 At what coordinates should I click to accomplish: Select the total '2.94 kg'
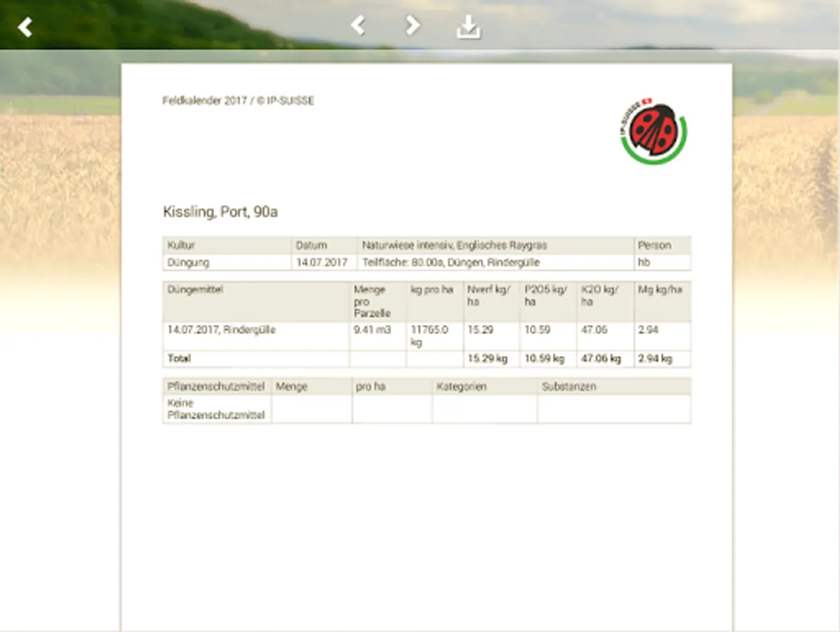[655, 359]
